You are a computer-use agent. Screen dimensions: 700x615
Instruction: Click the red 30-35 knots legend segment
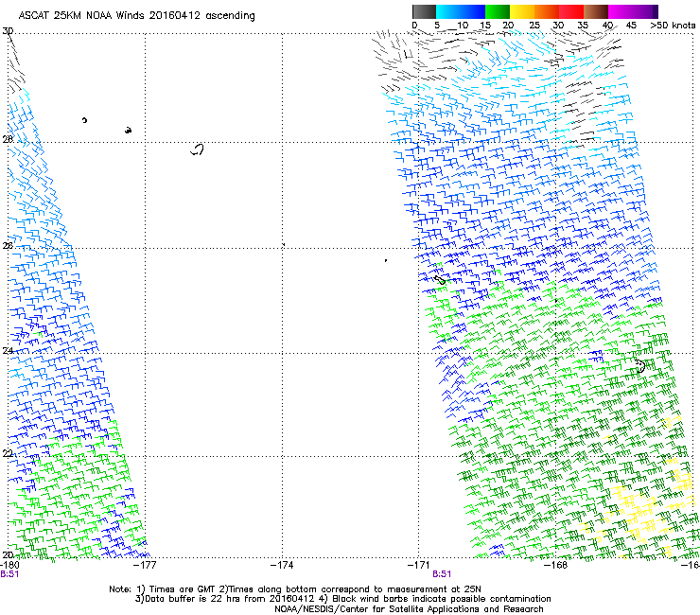(571, 11)
